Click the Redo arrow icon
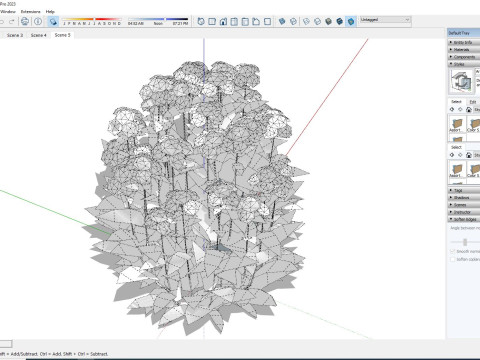 (12, 22)
